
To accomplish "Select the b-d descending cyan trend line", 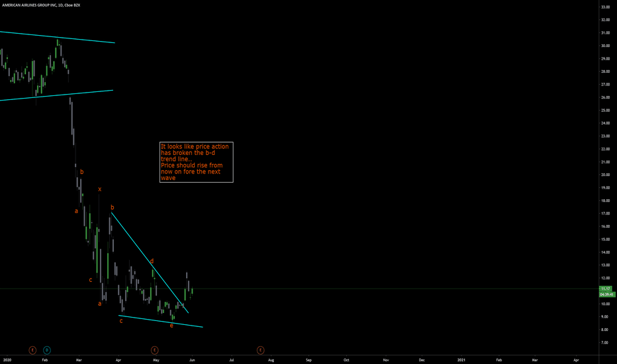I will coord(150,263).
